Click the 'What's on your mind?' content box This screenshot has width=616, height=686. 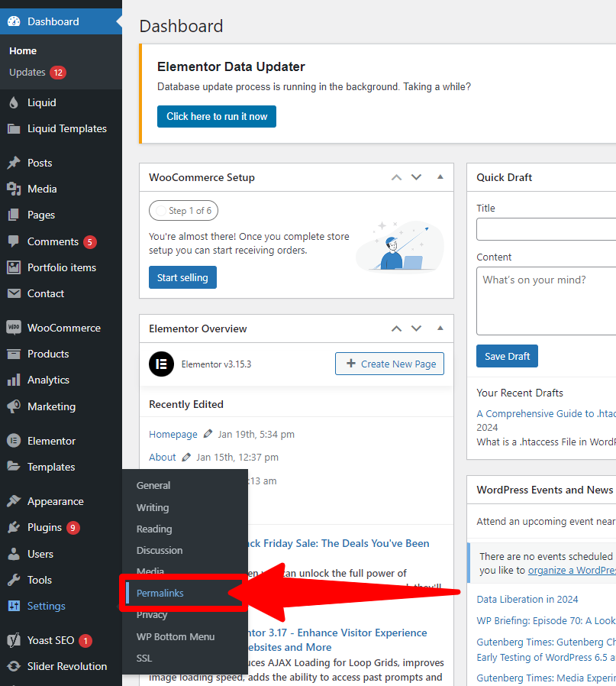tap(546, 301)
